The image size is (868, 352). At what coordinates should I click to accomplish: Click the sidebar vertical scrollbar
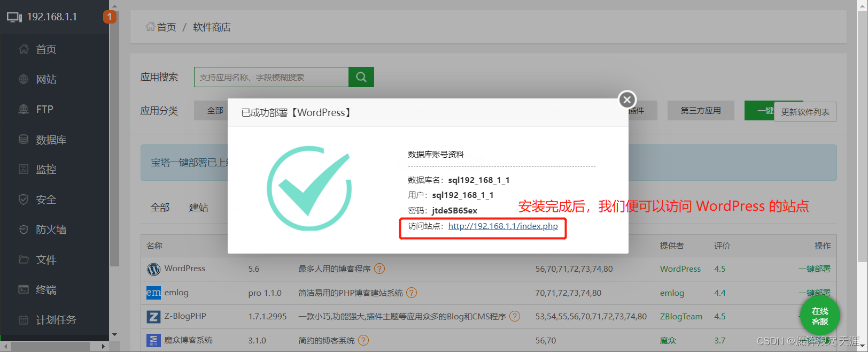click(x=114, y=139)
